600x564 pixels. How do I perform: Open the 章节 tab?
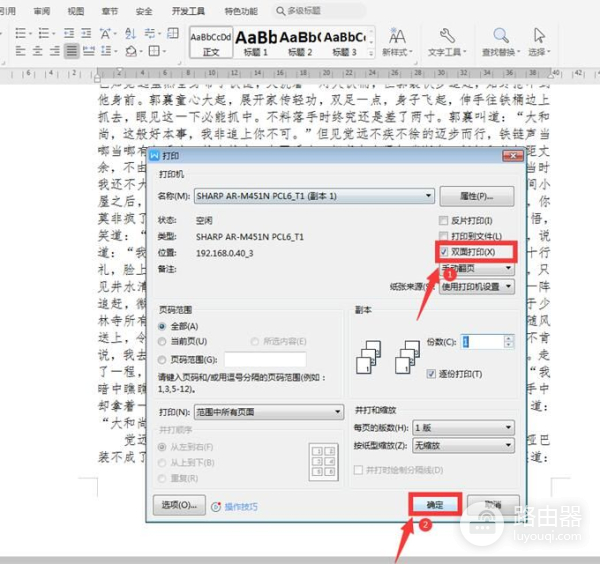[110, 11]
